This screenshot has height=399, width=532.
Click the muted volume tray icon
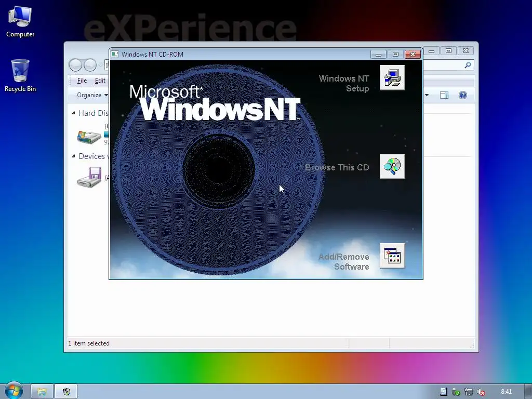coord(481,392)
